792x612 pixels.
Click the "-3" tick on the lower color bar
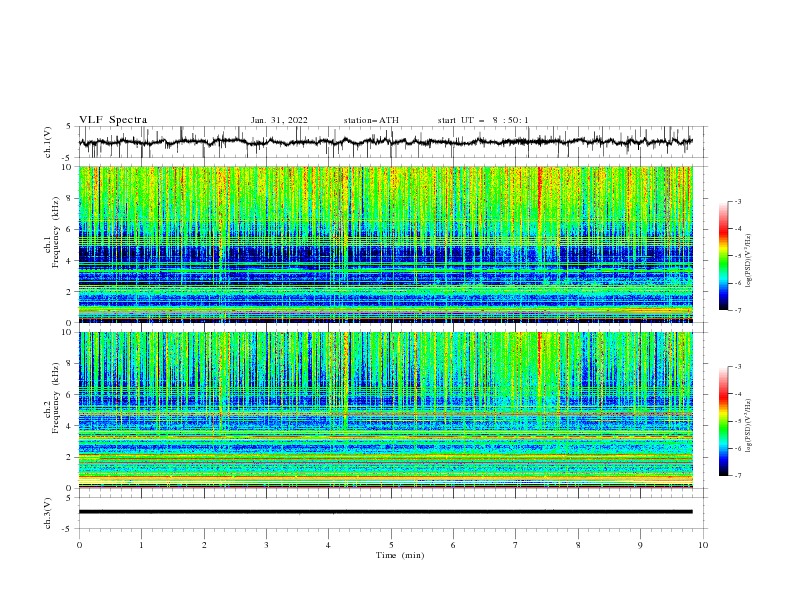tap(737, 367)
